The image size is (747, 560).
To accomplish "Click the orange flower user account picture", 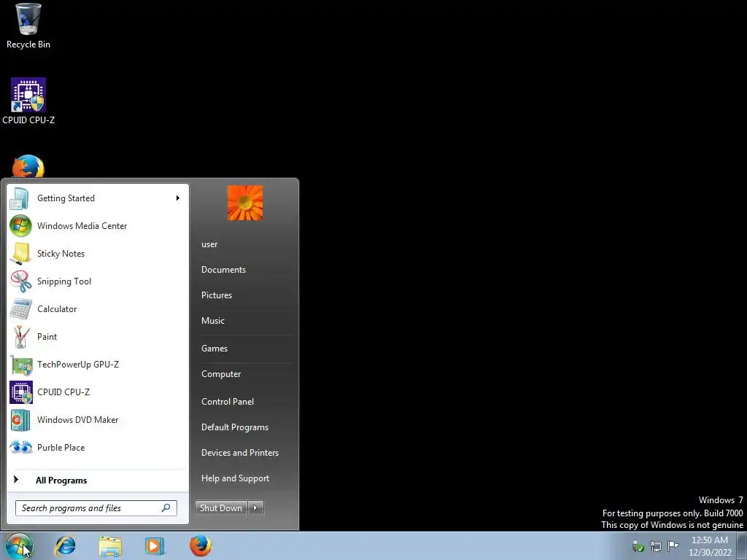I will pyautogui.click(x=245, y=203).
